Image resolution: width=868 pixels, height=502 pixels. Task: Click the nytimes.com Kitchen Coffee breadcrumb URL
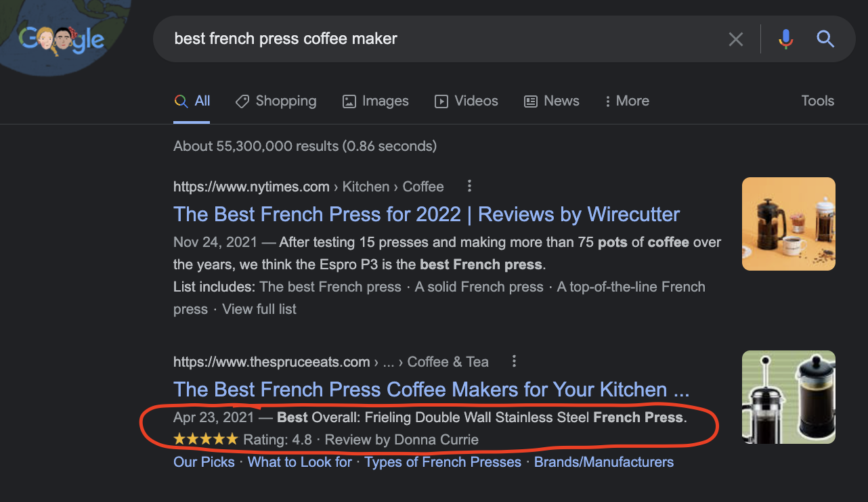pos(309,187)
